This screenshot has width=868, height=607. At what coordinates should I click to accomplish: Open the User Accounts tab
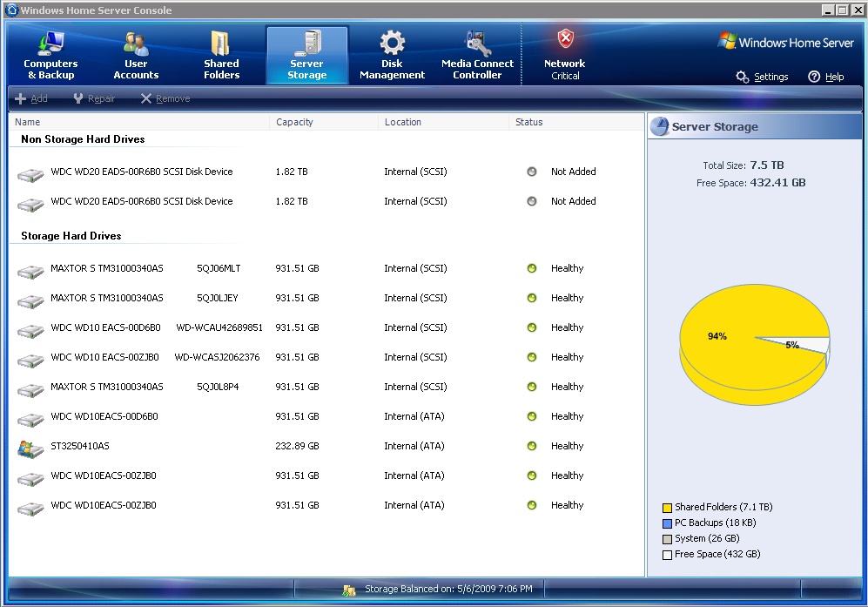(136, 56)
